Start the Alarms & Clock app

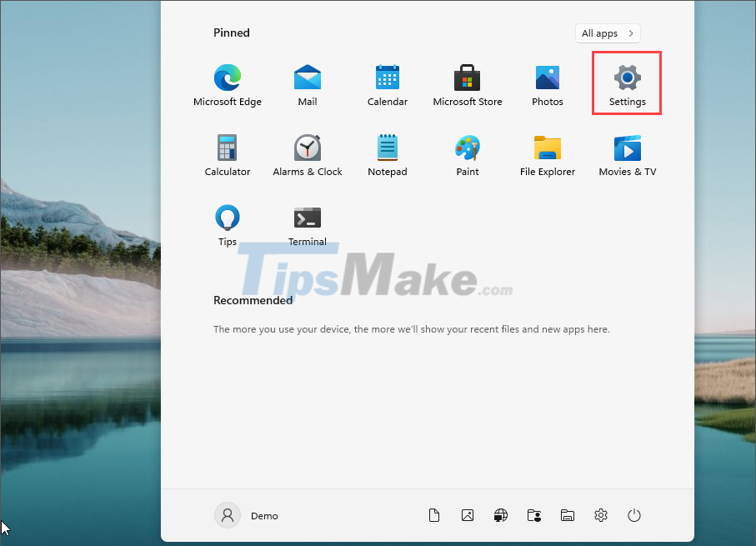click(307, 153)
